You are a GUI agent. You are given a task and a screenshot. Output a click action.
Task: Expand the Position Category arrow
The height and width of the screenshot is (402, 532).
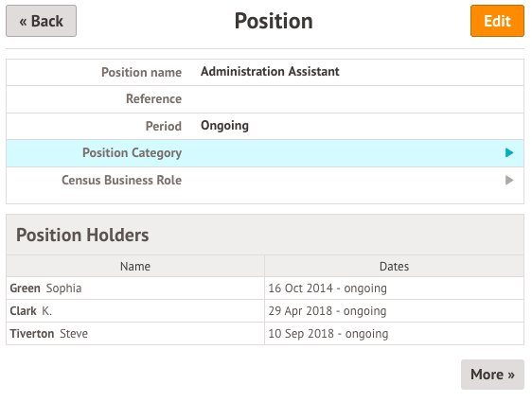[x=509, y=153]
